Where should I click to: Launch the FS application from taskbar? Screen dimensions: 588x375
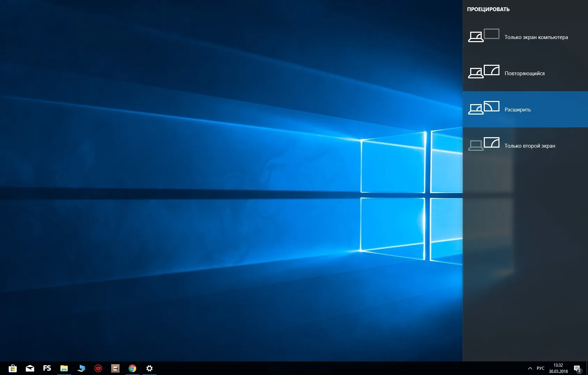[47, 368]
